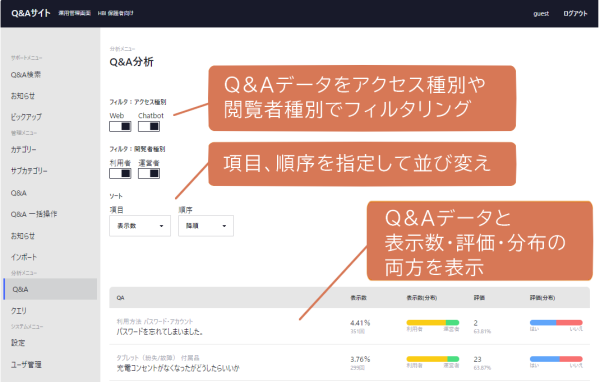Open 設定 in system menu
This screenshot has height=382, width=600.
click(x=18, y=343)
